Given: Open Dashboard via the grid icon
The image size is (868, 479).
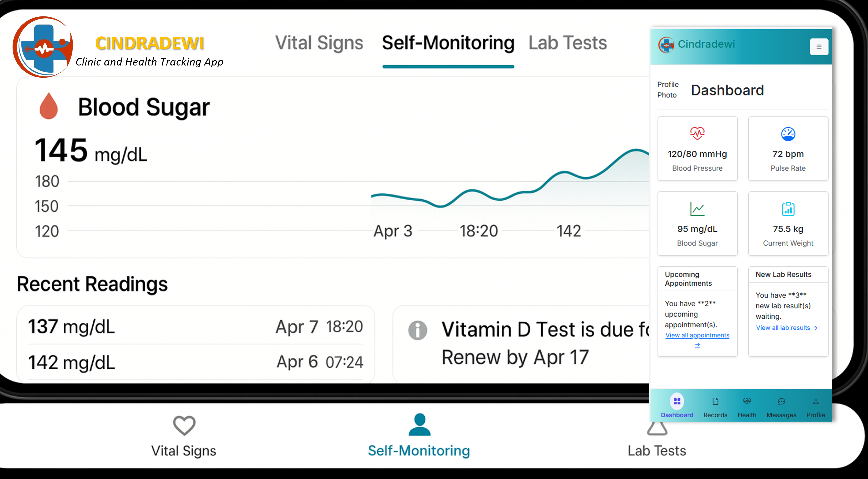Looking at the screenshot, I should click(677, 401).
